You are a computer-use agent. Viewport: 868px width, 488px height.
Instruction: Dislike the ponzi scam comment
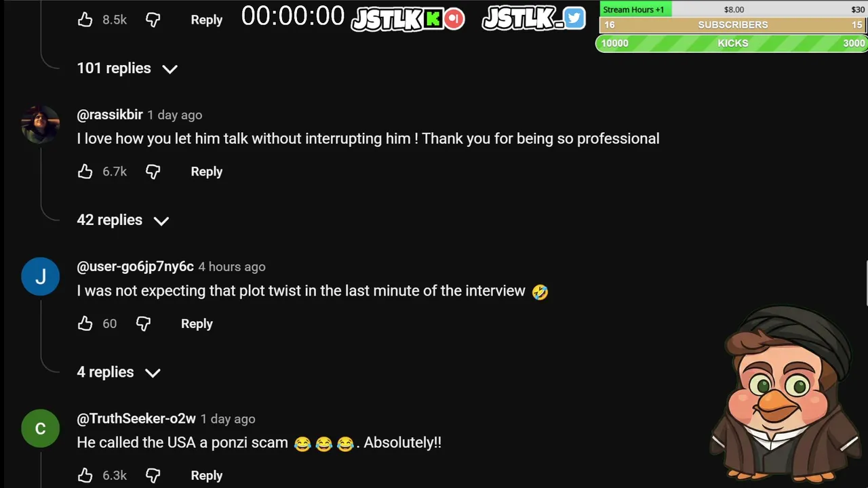[x=153, y=475]
